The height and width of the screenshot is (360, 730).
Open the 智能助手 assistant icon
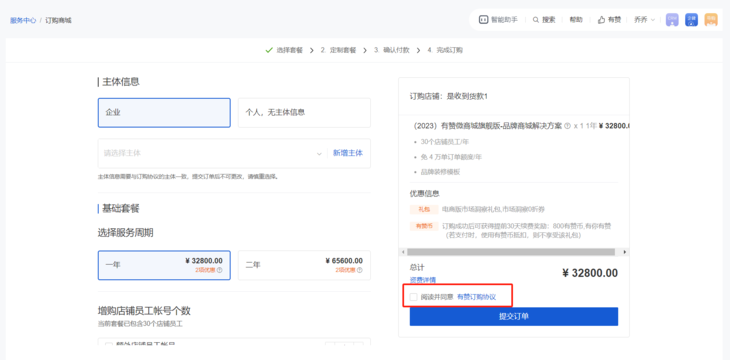coord(483,20)
